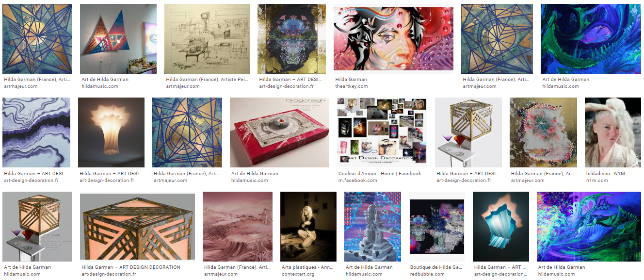Open the 'Boutique de Hilda Ga...' title

pos(436,267)
